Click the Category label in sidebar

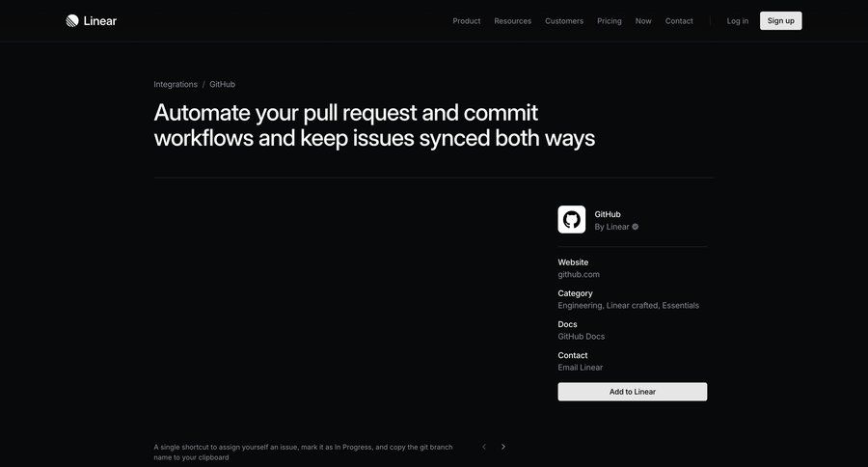click(575, 293)
